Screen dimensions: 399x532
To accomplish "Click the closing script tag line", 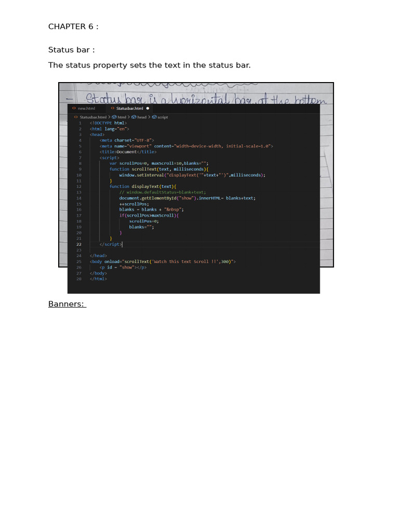I will (x=111, y=244).
